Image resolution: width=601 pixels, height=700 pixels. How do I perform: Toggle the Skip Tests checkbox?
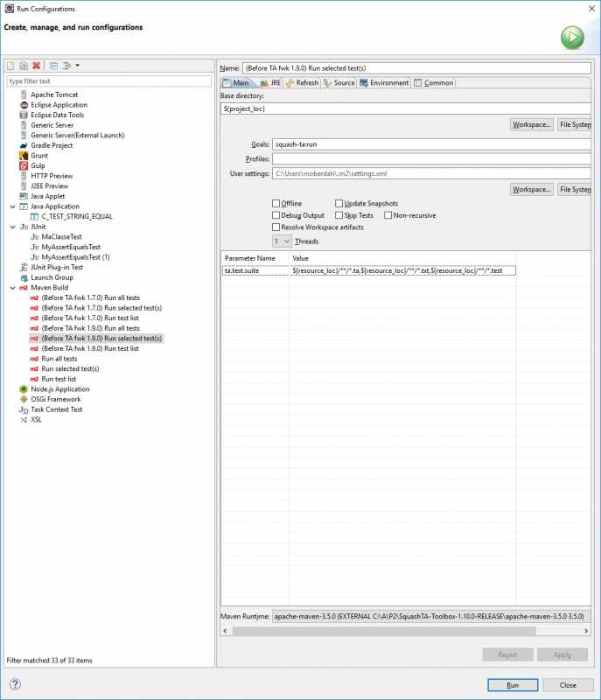[339, 215]
